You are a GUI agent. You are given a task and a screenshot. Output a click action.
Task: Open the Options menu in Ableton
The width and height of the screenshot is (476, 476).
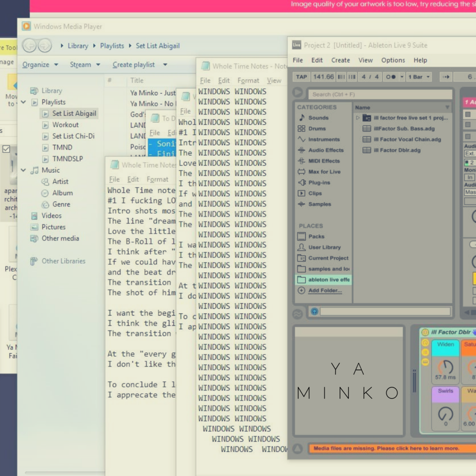pyautogui.click(x=393, y=60)
